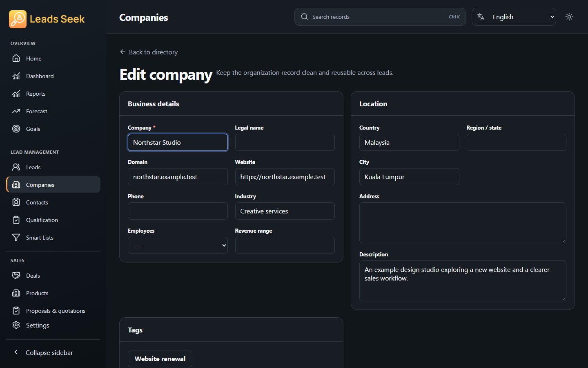Click the Qualification clipboard icon

[16, 220]
